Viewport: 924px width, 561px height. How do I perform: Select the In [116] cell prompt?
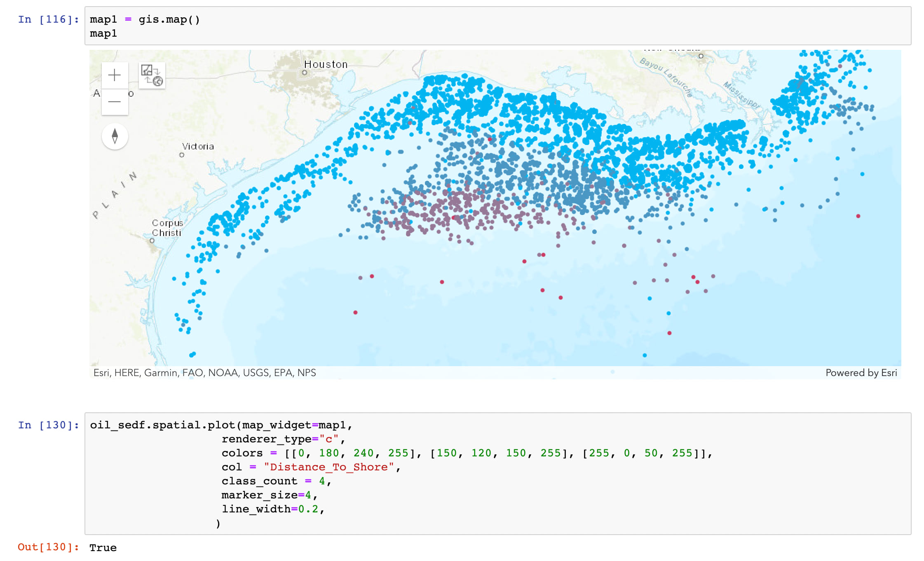tap(48, 19)
